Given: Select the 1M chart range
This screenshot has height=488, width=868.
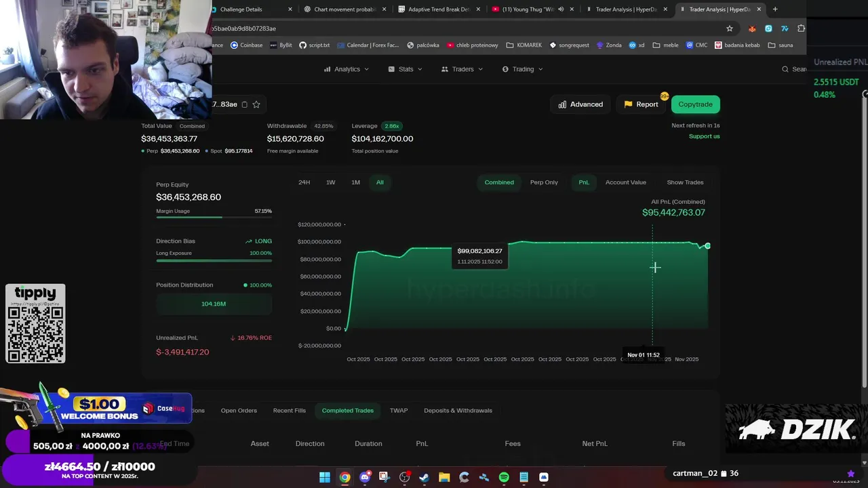Looking at the screenshot, I should [x=355, y=182].
